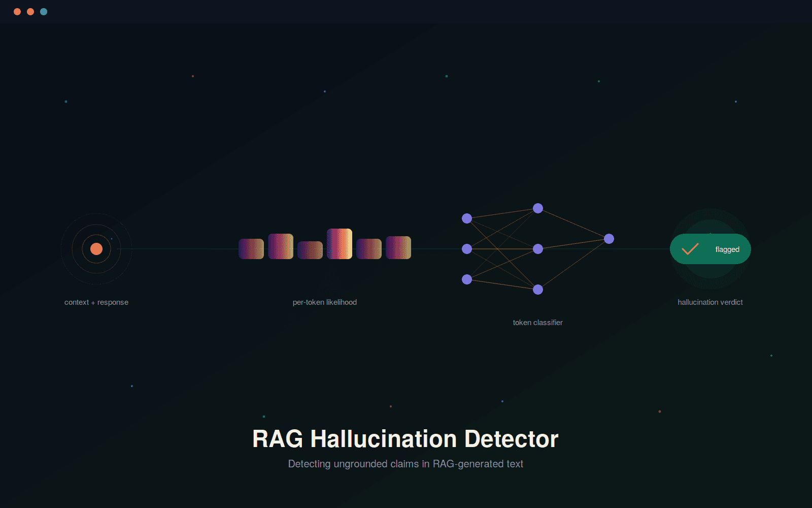The height and width of the screenshot is (508, 812).
Task: Click the flagged verdict pill label
Action: tap(727, 249)
